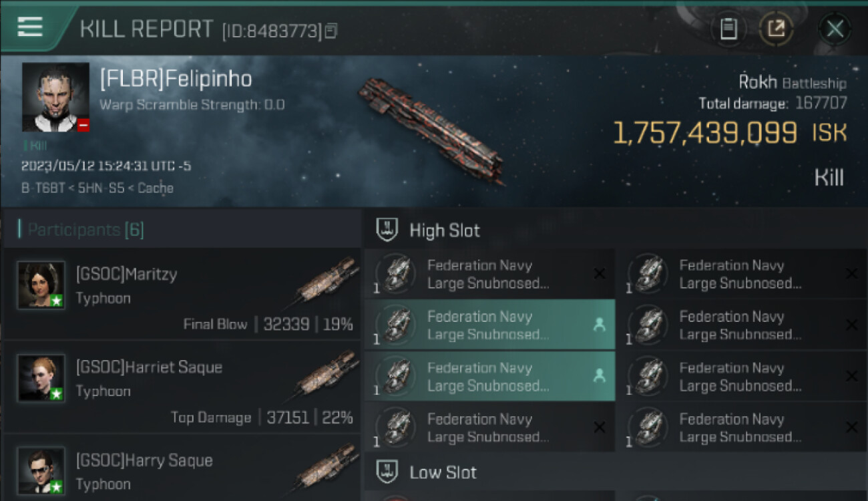
Task: Click the share kill report icon
Action: (x=776, y=29)
